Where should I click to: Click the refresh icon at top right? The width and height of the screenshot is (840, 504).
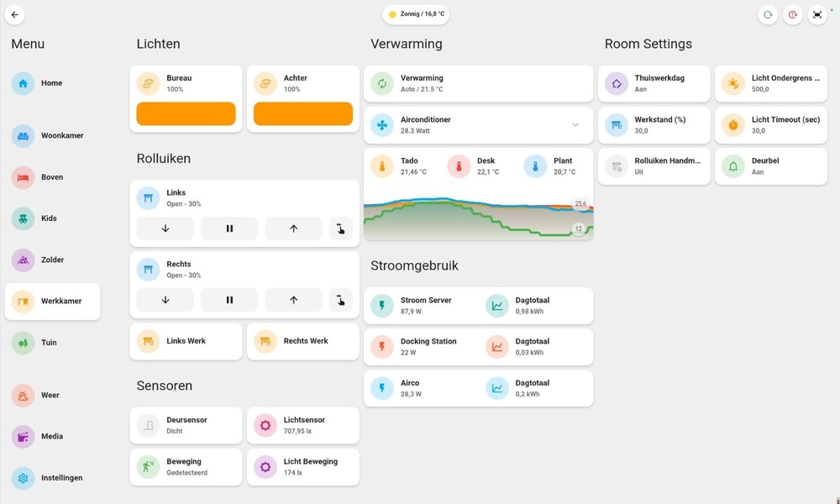pos(768,14)
